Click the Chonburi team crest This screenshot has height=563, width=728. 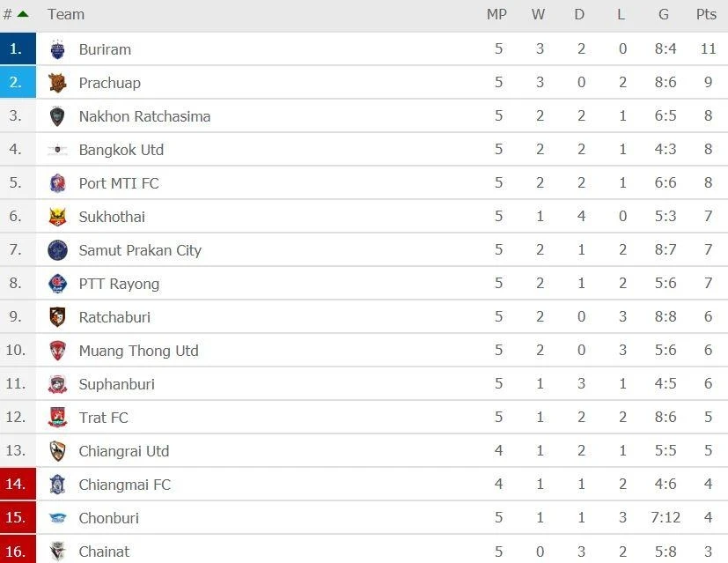56,518
